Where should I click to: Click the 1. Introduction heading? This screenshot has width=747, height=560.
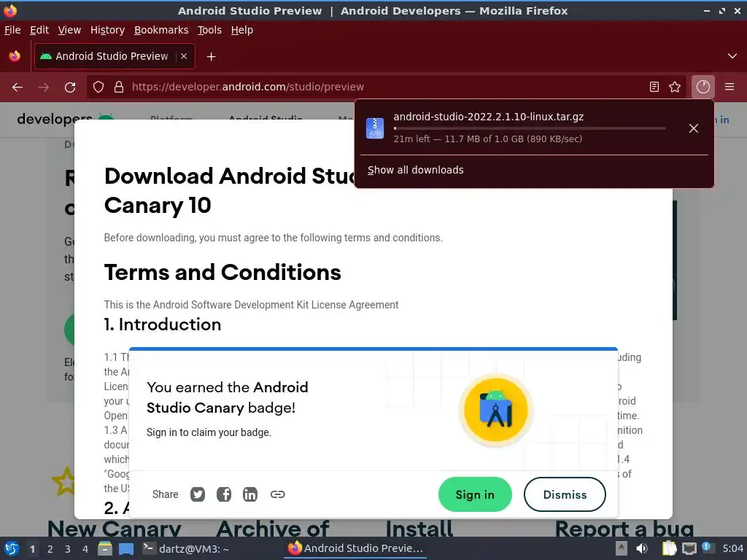[163, 324]
